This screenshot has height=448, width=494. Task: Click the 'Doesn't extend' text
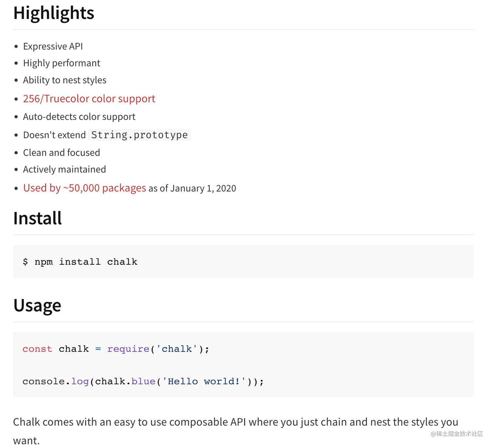tap(54, 135)
